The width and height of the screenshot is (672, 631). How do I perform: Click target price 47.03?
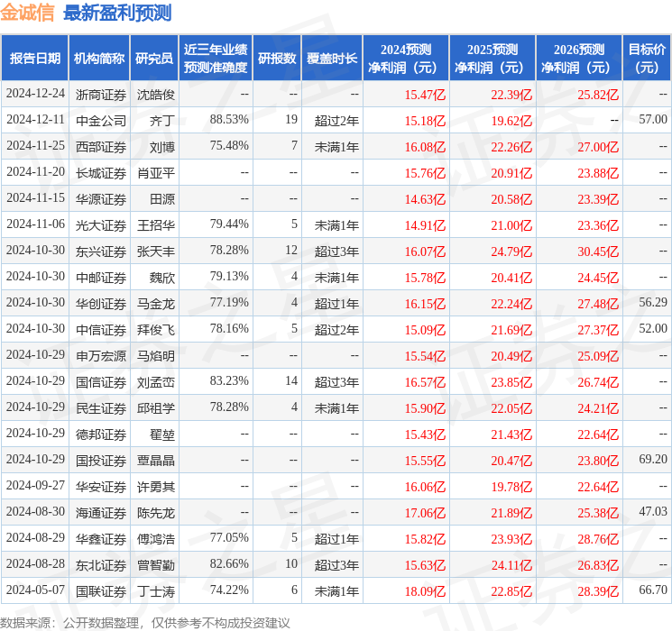point(653,511)
